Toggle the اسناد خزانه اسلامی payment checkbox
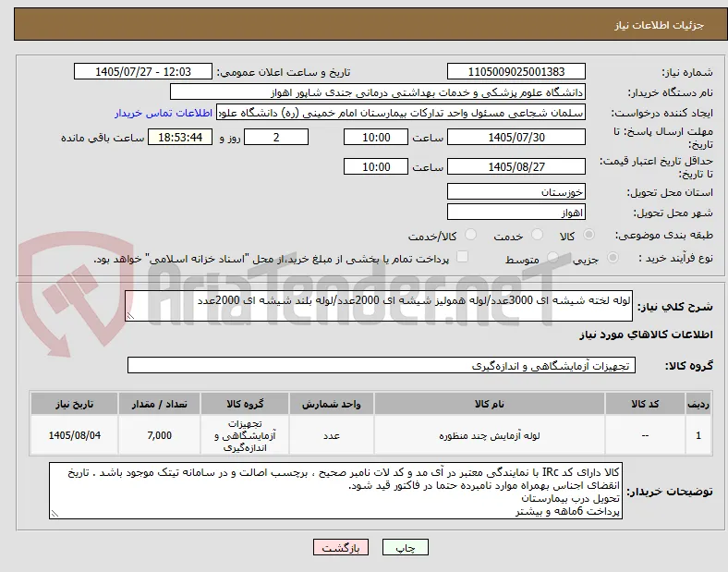This screenshot has height=572, width=728. click(462, 257)
